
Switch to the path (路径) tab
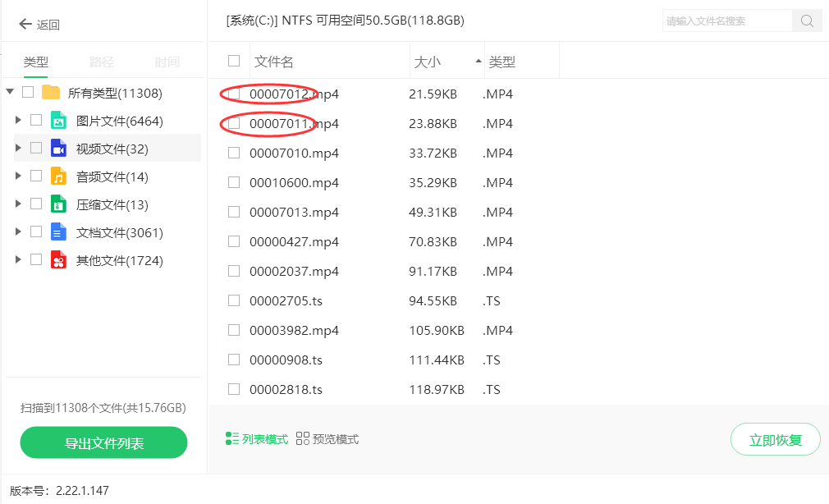(101, 62)
